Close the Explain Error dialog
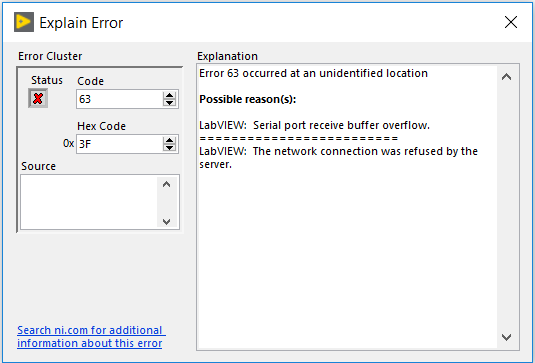This screenshot has width=535, height=363. click(511, 23)
